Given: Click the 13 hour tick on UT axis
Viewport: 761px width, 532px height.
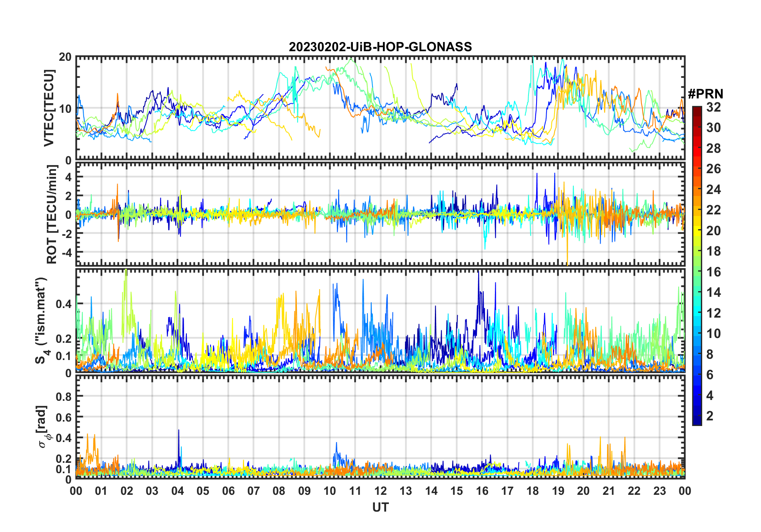Looking at the screenshot, I should coord(406,491).
